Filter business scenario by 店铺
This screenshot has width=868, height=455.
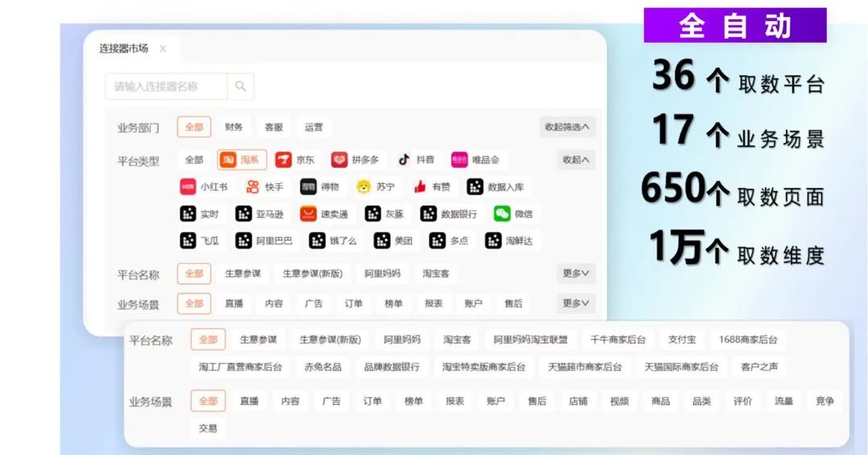tap(578, 401)
